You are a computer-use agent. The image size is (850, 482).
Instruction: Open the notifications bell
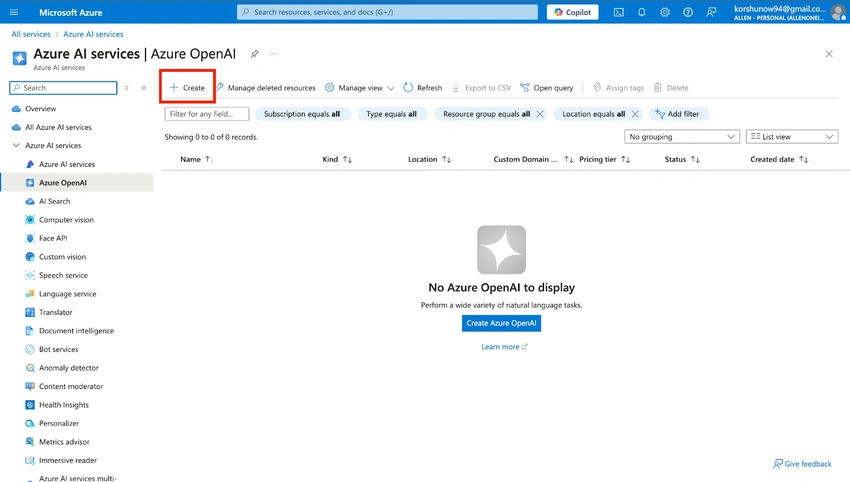pos(642,12)
